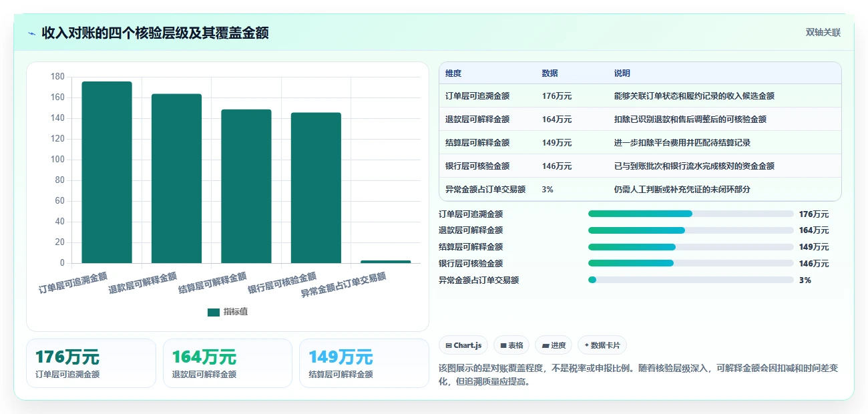The height and width of the screenshot is (414, 868).
Task: Open the 149万元 结算层可解释金额 data card
Action: pos(364,363)
